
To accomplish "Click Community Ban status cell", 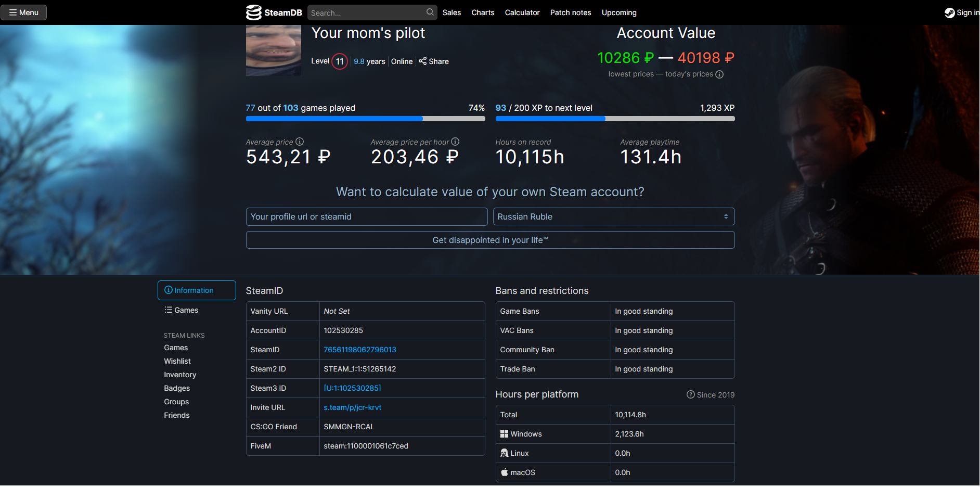I will point(672,350).
